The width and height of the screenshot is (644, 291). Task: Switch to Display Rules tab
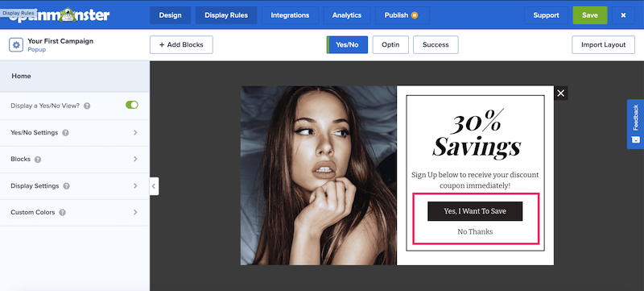226,15
